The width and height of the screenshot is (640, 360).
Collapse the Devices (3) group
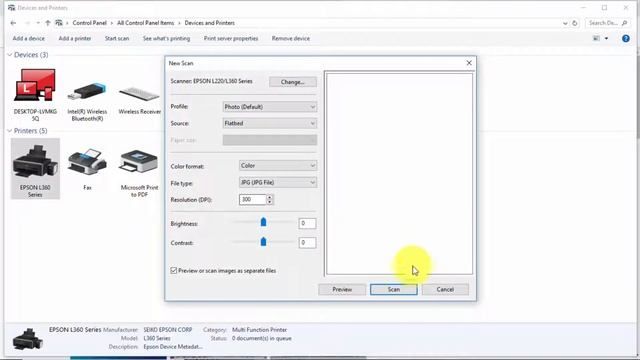pyautogui.click(x=10, y=55)
